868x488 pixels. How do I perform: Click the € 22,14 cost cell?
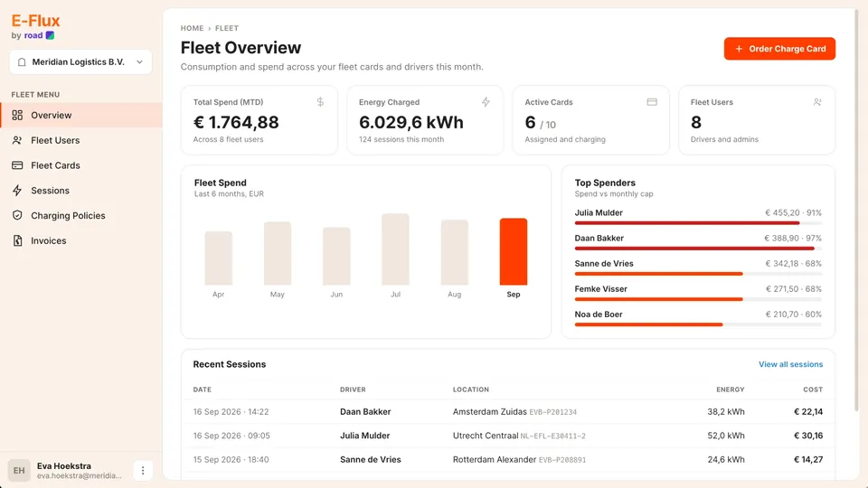pyautogui.click(x=808, y=412)
